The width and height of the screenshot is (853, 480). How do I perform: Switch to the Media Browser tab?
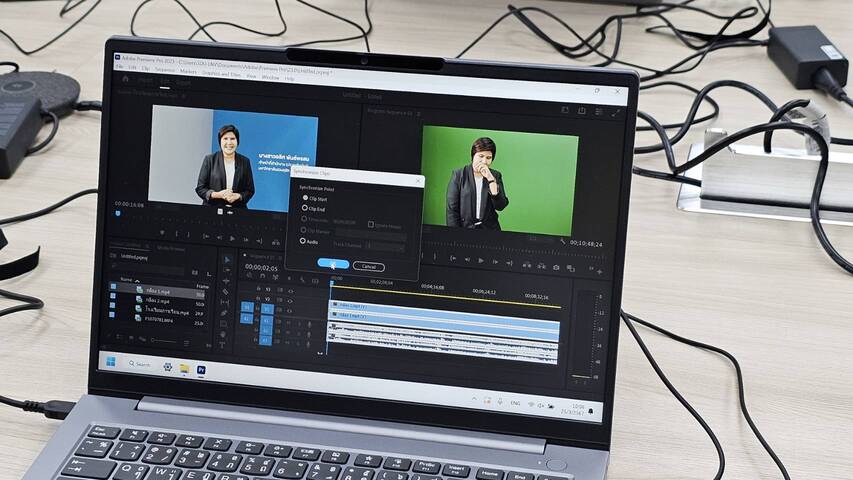[x=171, y=249]
